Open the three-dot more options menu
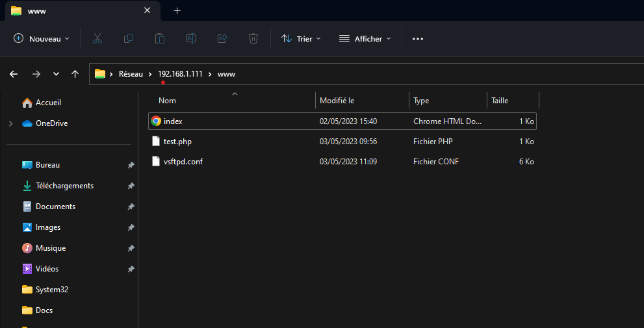Screen dimensions: 644x328 point(418,38)
